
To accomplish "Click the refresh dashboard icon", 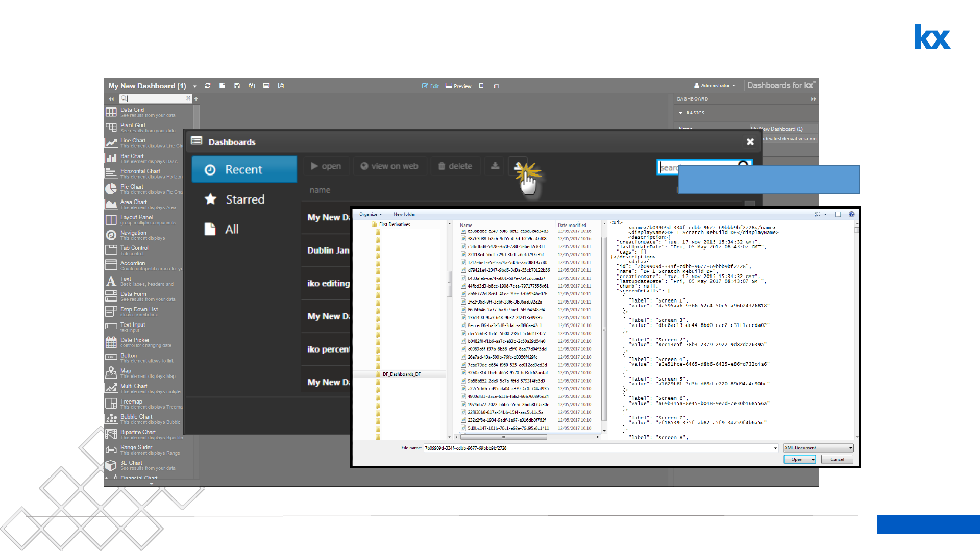I will click(x=208, y=86).
